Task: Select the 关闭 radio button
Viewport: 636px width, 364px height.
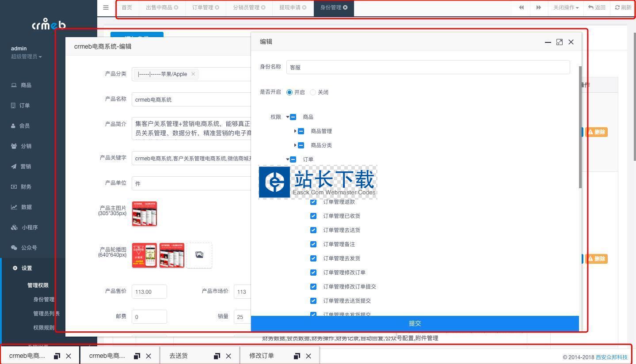Action: coord(313,92)
